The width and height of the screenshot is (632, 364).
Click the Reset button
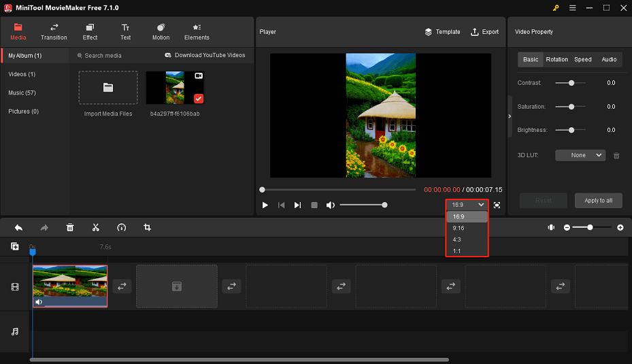pyautogui.click(x=543, y=200)
